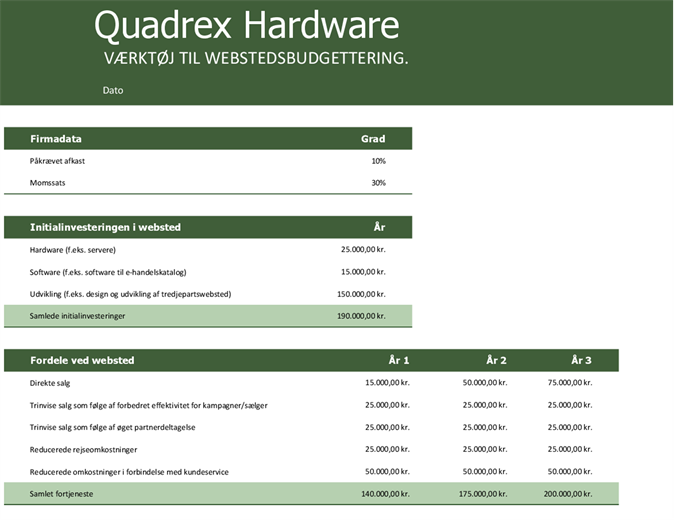Click the År 1 column header
The image size is (675, 520).
tap(399, 360)
